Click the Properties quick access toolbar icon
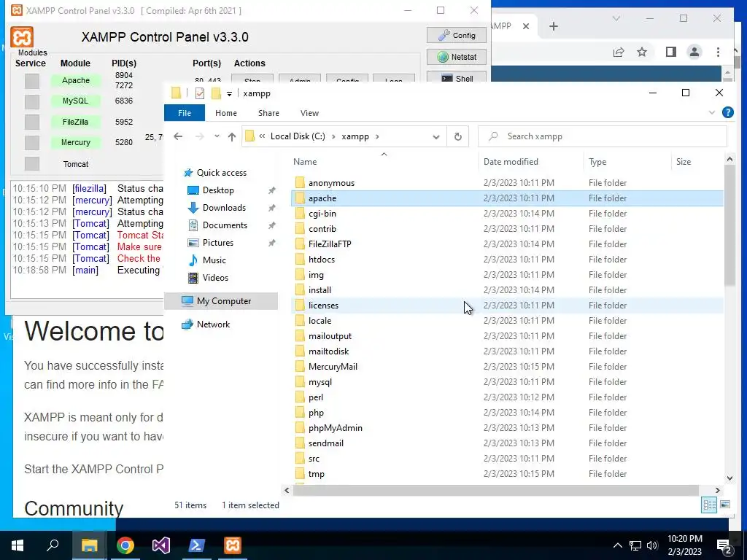747x560 pixels. (x=200, y=93)
